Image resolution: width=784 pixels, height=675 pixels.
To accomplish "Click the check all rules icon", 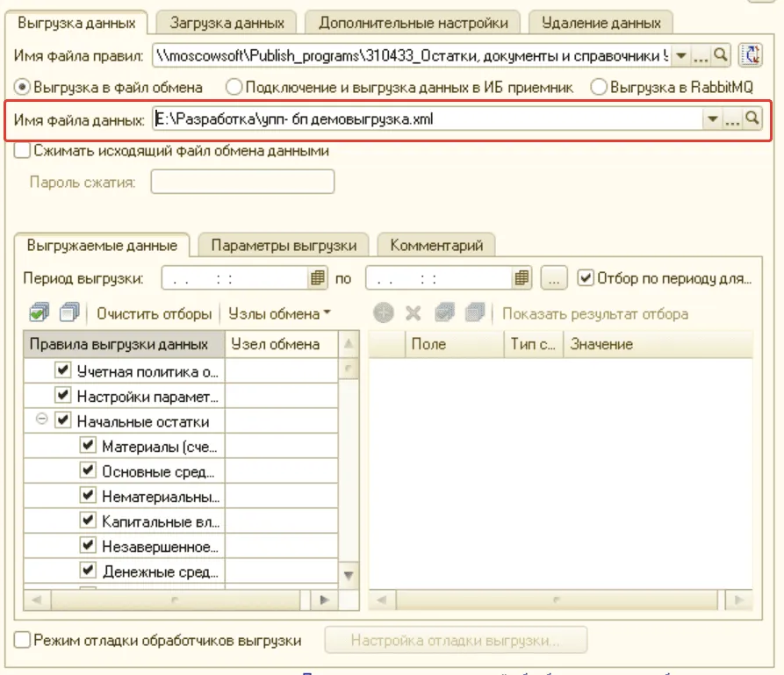I will 39,313.
